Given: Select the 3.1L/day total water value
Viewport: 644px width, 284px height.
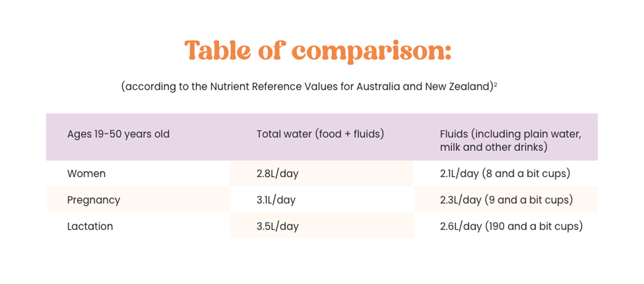Looking at the screenshot, I should (x=276, y=200).
